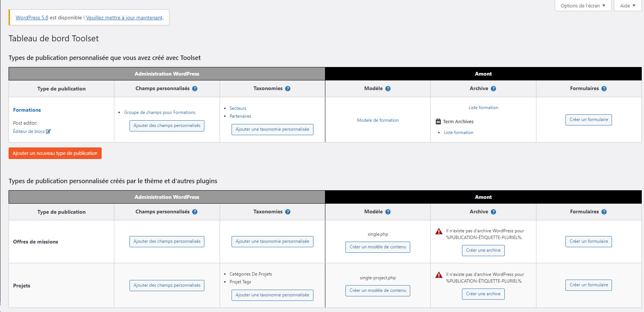Open Liste formation link under Term Archives
This screenshot has height=312, width=644.
(x=459, y=133)
